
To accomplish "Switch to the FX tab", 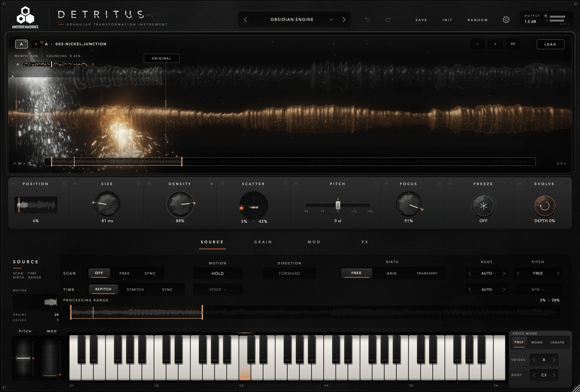I will click(365, 242).
